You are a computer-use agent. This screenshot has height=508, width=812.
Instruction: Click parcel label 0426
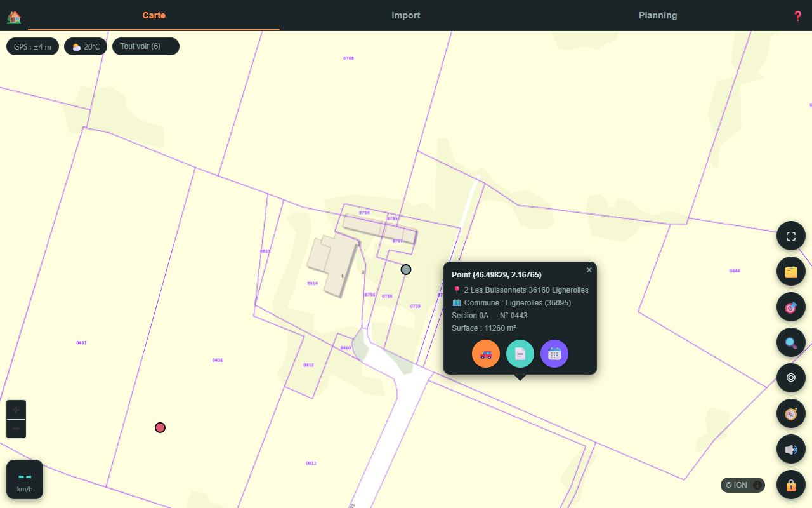[218, 360]
